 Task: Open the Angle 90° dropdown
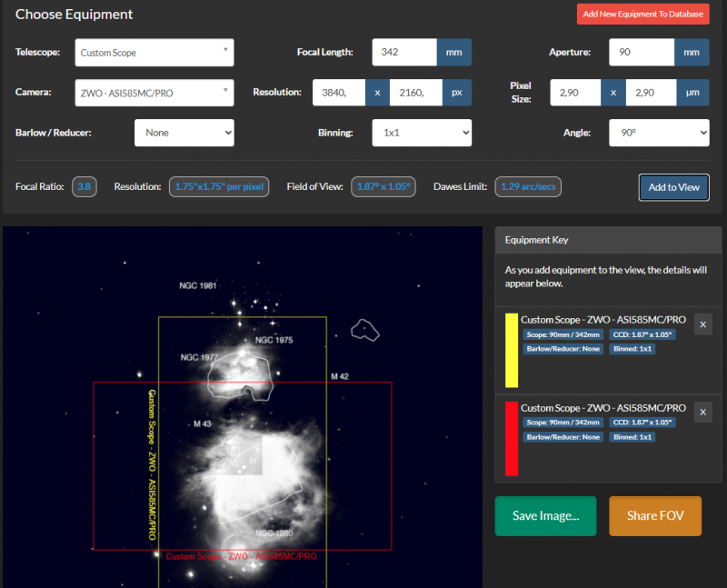(x=659, y=133)
